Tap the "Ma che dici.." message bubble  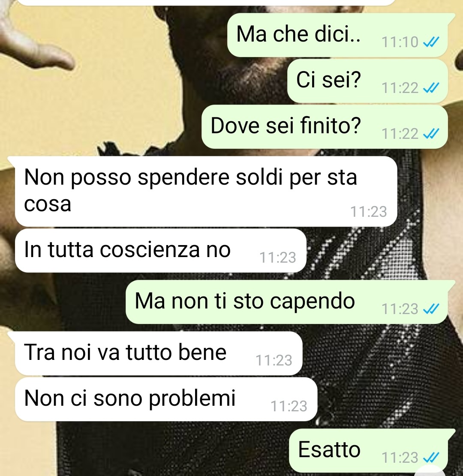(337, 35)
